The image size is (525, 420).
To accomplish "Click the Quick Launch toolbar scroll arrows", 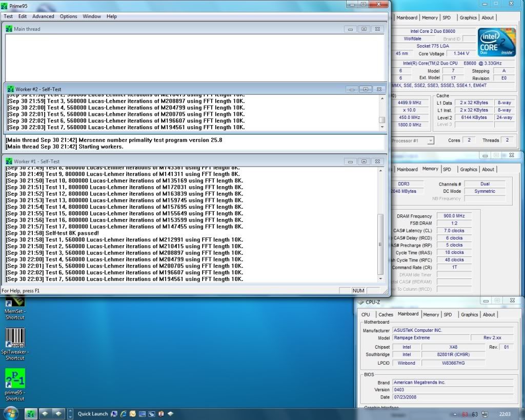I will (70, 414).
